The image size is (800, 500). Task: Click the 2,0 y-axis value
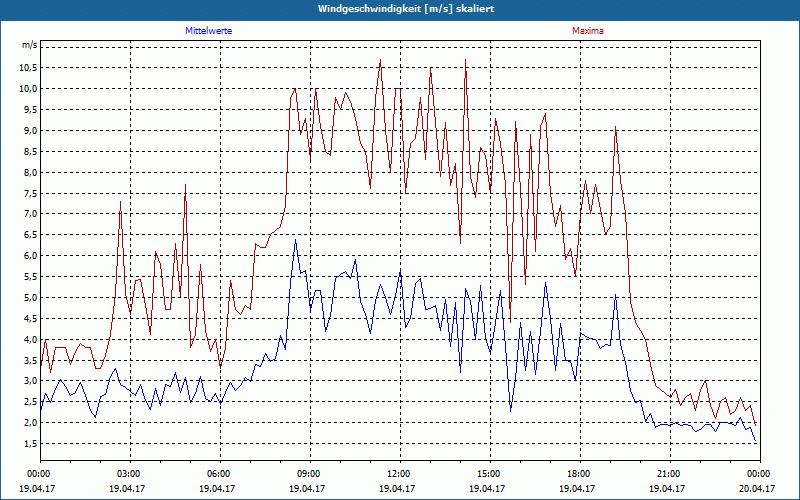pyautogui.click(x=30, y=422)
